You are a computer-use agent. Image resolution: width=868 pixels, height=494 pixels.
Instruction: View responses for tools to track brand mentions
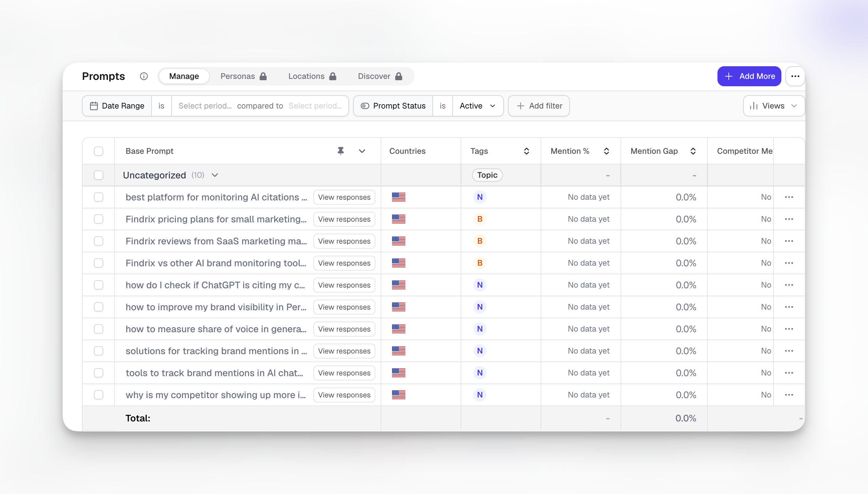coord(344,373)
